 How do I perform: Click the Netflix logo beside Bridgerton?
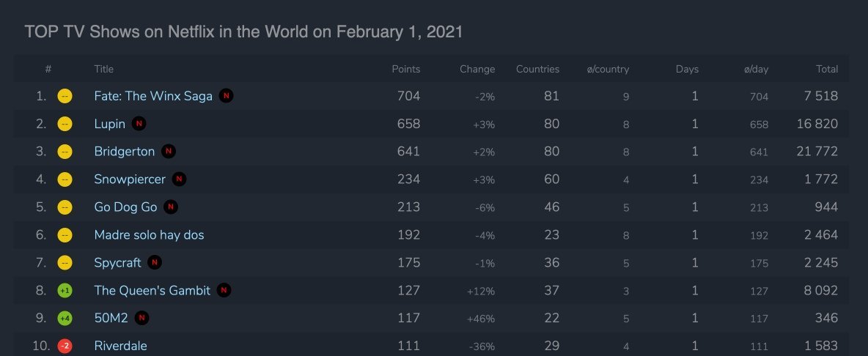(x=169, y=152)
